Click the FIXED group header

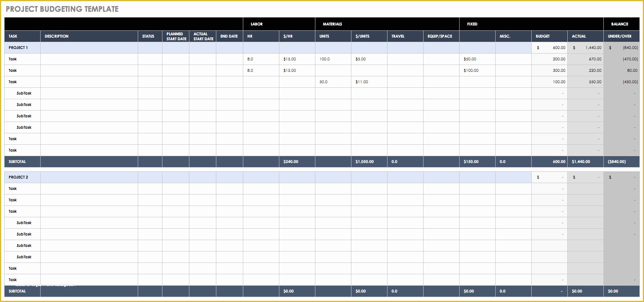click(531, 24)
